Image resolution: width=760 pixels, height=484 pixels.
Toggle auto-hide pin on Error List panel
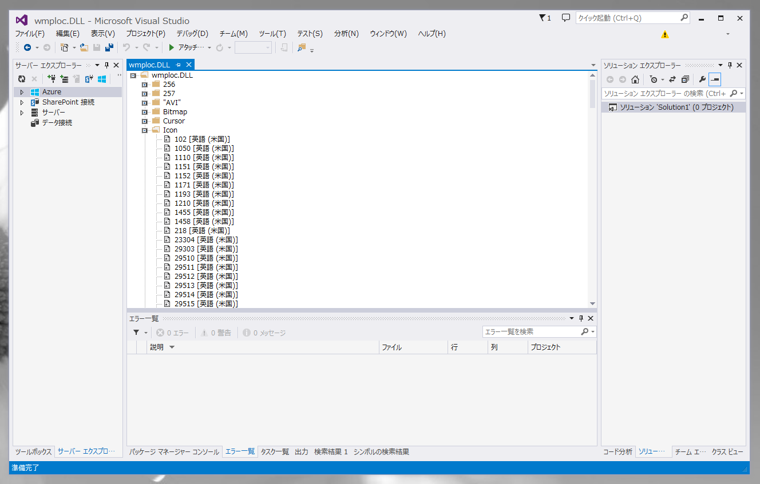pyautogui.click(x=581, y=318)
